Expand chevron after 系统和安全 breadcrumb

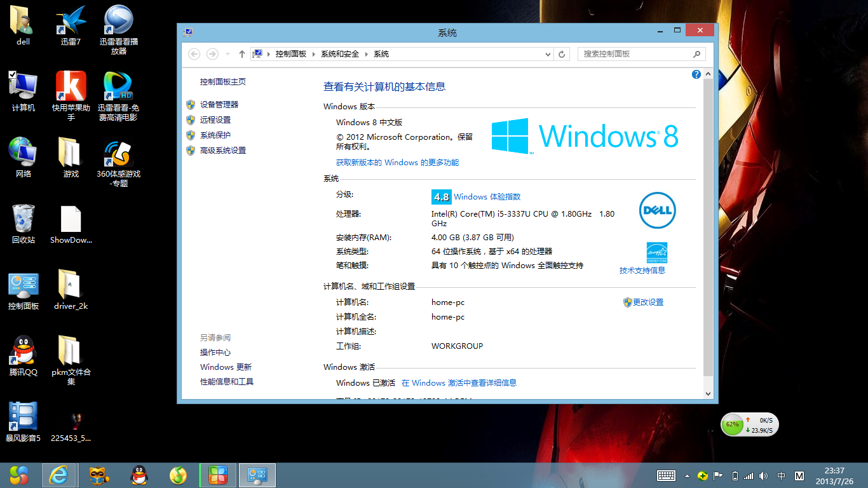coord(366,54)
